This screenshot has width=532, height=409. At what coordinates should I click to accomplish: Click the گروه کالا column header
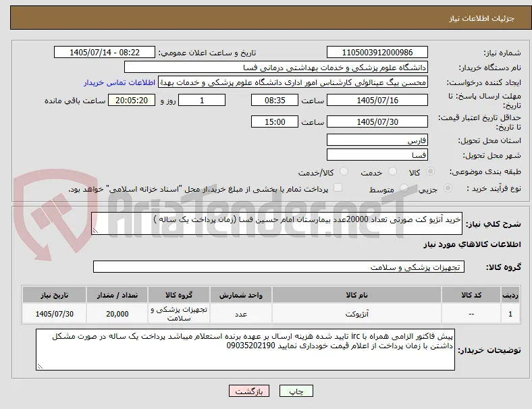coord(179,295)
